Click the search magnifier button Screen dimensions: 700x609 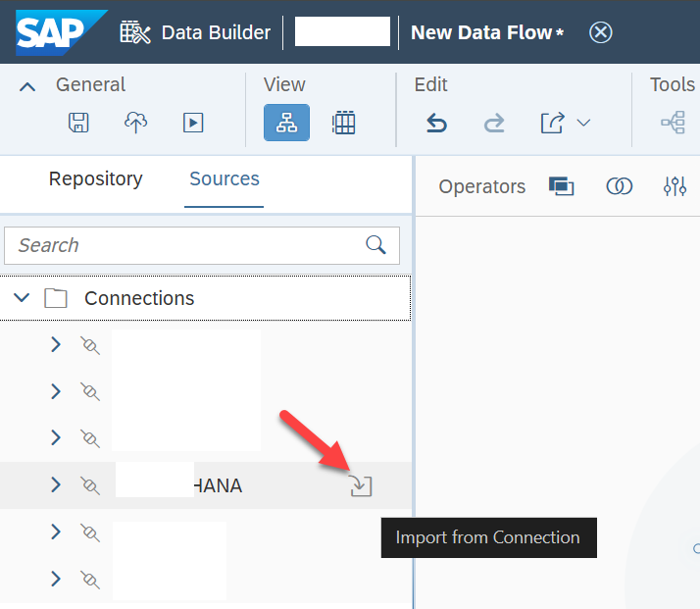tap(375, 244)
